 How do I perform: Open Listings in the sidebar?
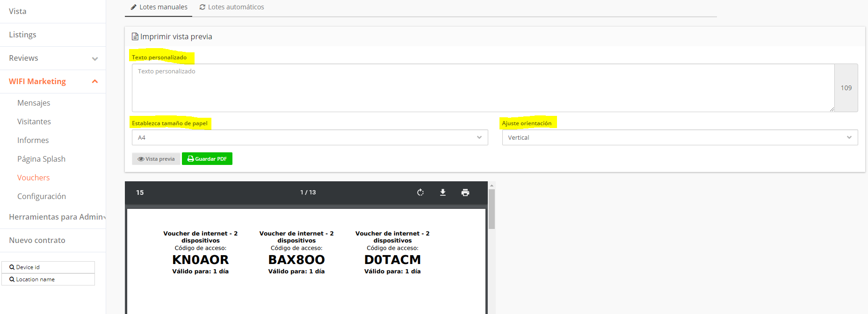(x=22, y=35)
